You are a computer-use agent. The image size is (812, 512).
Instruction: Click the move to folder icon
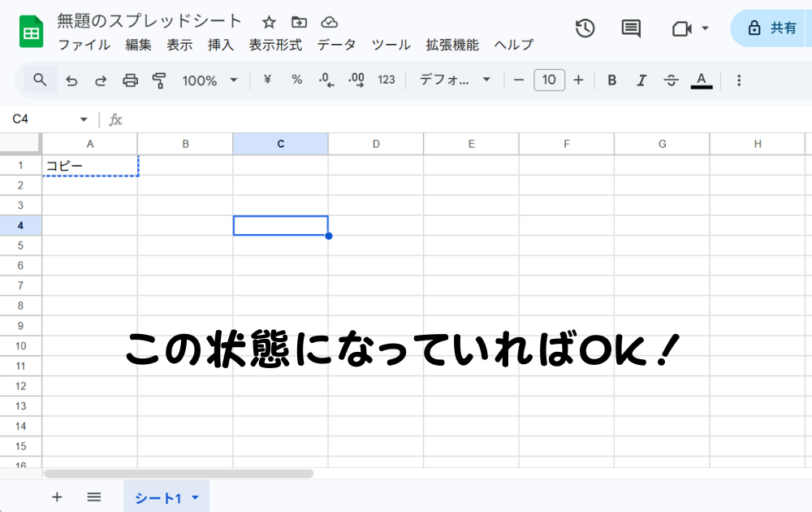pos(299,22)
